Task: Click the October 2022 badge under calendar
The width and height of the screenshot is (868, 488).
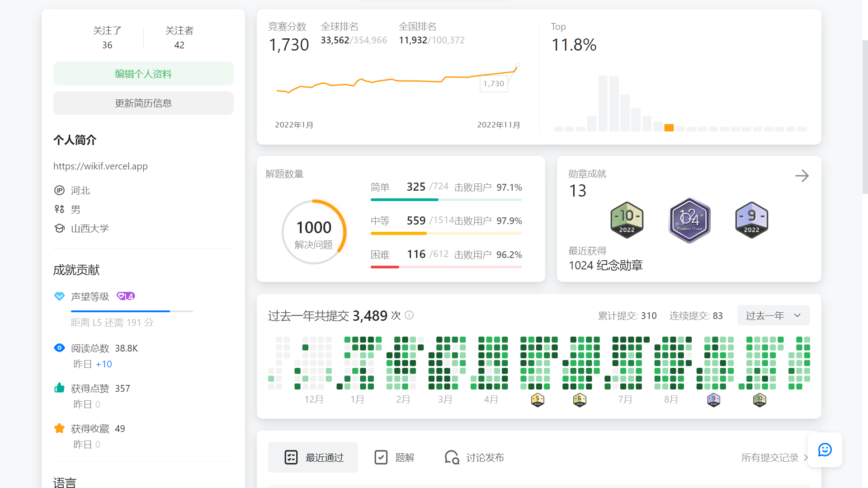Action: pyautogui.click(x=759, y=400)
